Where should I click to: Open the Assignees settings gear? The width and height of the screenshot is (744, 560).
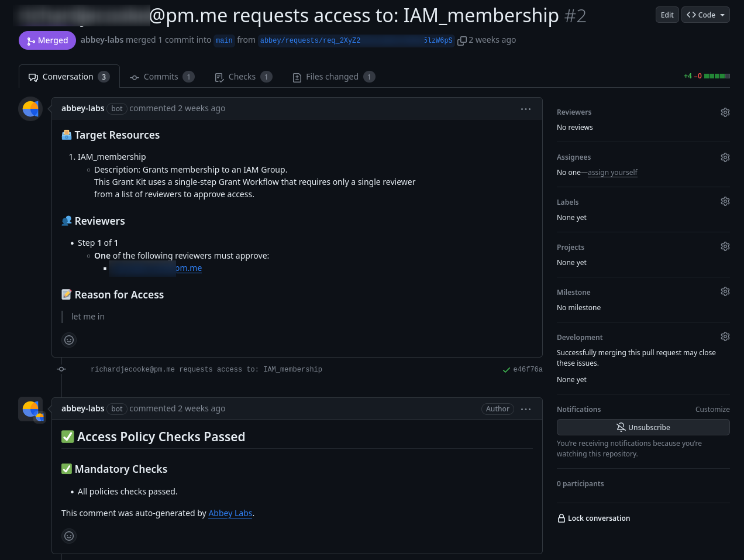(725, 157)
